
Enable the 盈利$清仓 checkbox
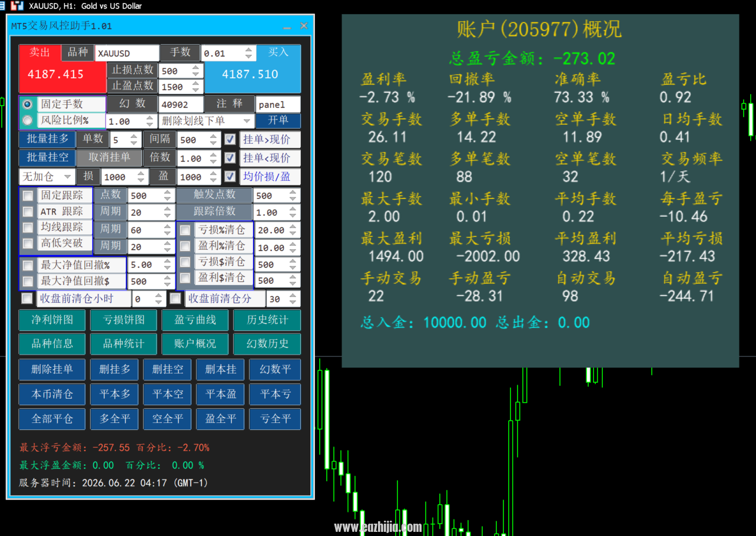[x=185, y=277]
